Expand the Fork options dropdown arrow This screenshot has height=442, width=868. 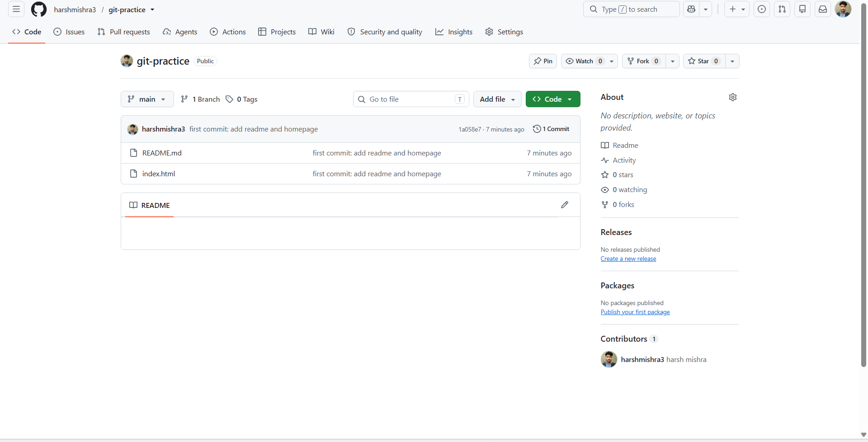pyautogui.click(x=673, y=61)
